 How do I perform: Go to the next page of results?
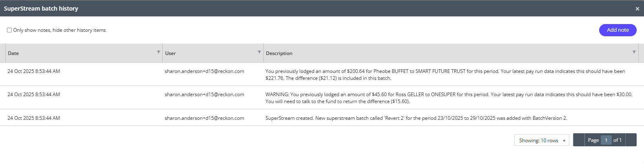point(631,140)
